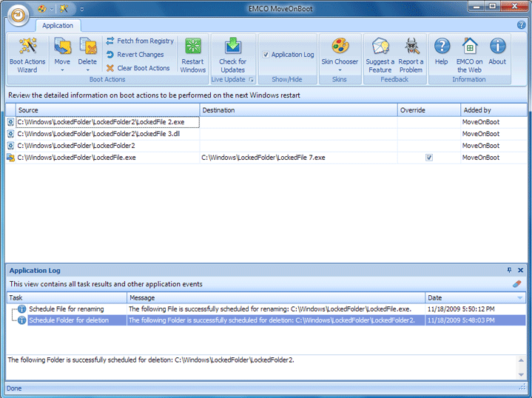Screen dimensions: 532x398
Task: Click the log detail message text box
Action: 261,367
